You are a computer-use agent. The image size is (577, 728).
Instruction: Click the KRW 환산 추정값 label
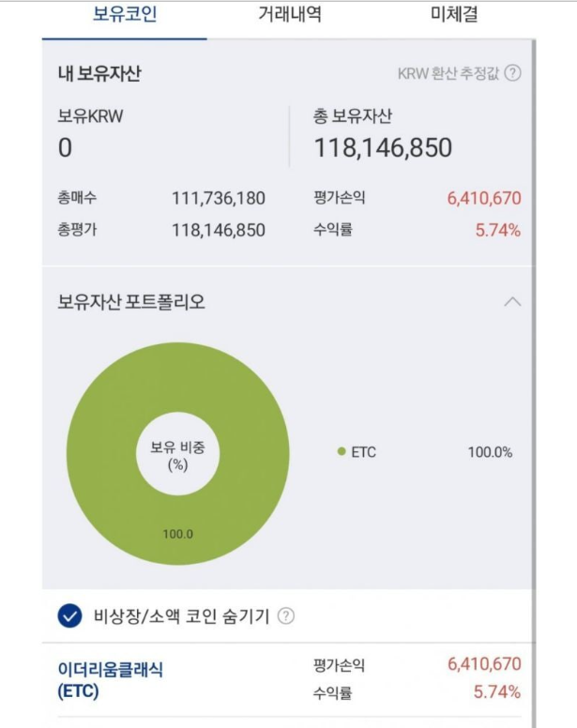448,73
